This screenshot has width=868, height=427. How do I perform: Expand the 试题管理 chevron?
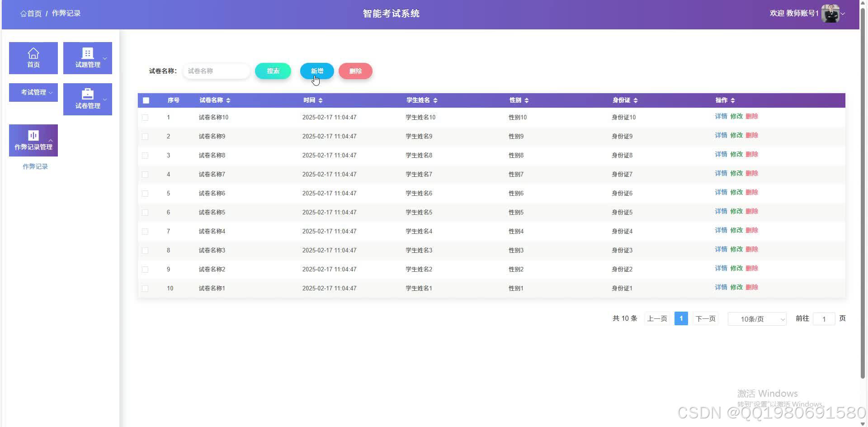tap(105, 58)
